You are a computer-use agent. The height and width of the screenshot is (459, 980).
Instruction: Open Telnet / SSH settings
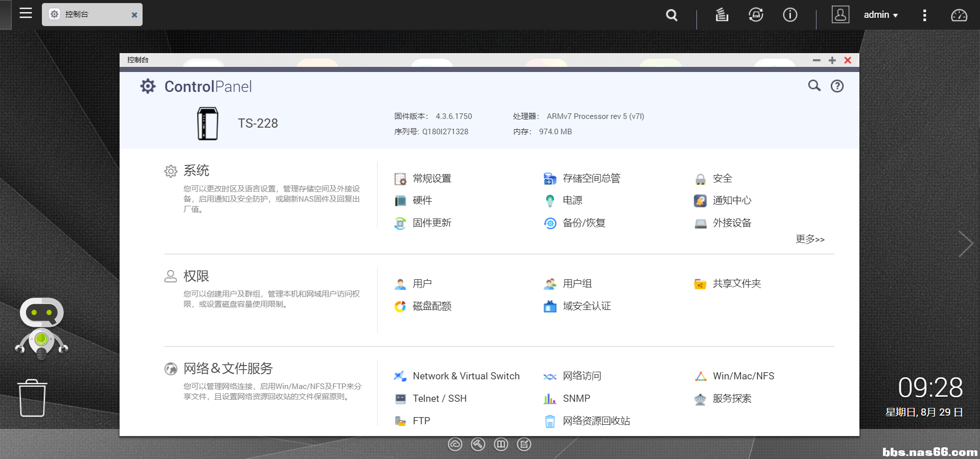pos(439,399)
